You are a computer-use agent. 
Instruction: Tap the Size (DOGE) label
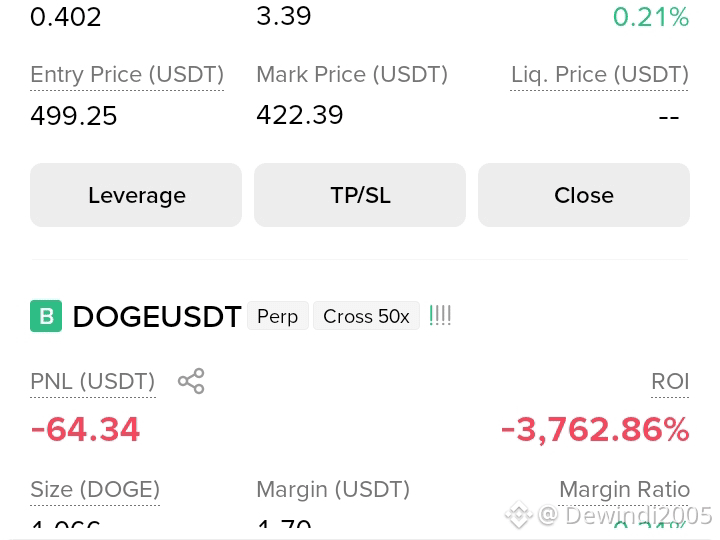pos(95,490)
